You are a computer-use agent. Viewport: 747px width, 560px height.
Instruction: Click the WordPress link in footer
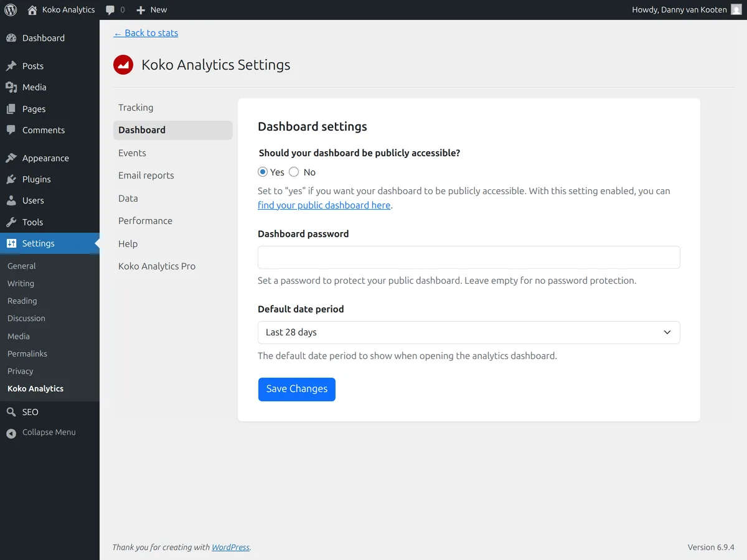(x=230, y=548)
